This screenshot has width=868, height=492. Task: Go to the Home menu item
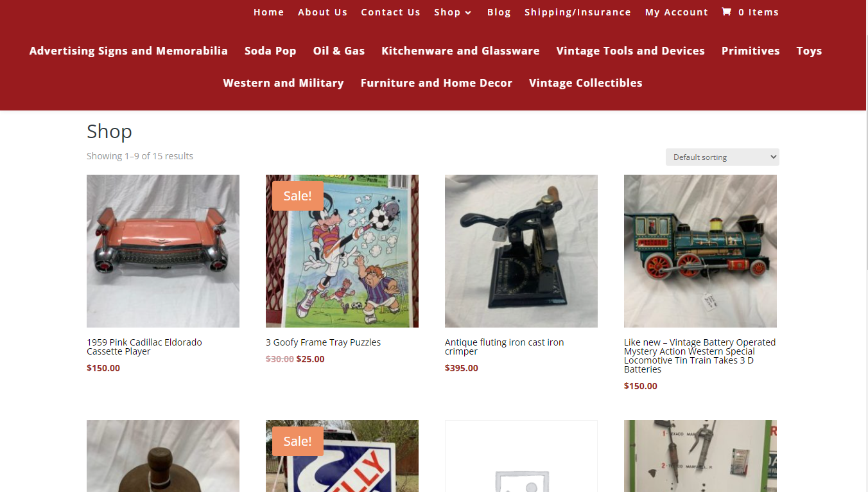(x=268, y=12)
